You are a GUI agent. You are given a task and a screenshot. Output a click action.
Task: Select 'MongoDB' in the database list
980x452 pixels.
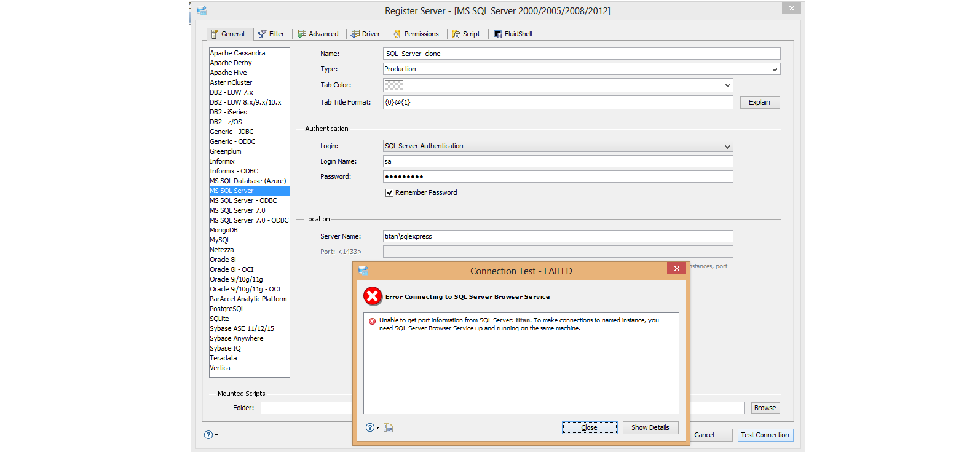click(x=249, y=230)
